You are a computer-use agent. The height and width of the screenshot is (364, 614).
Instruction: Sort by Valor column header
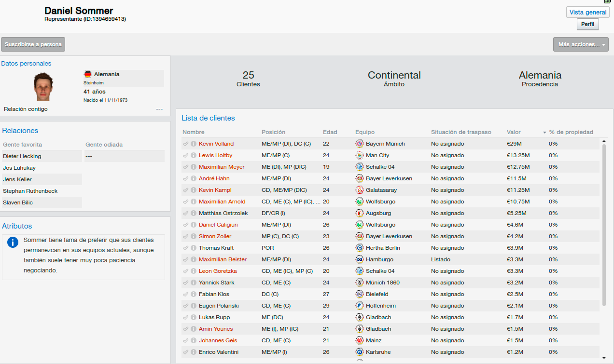pos(514,132)
